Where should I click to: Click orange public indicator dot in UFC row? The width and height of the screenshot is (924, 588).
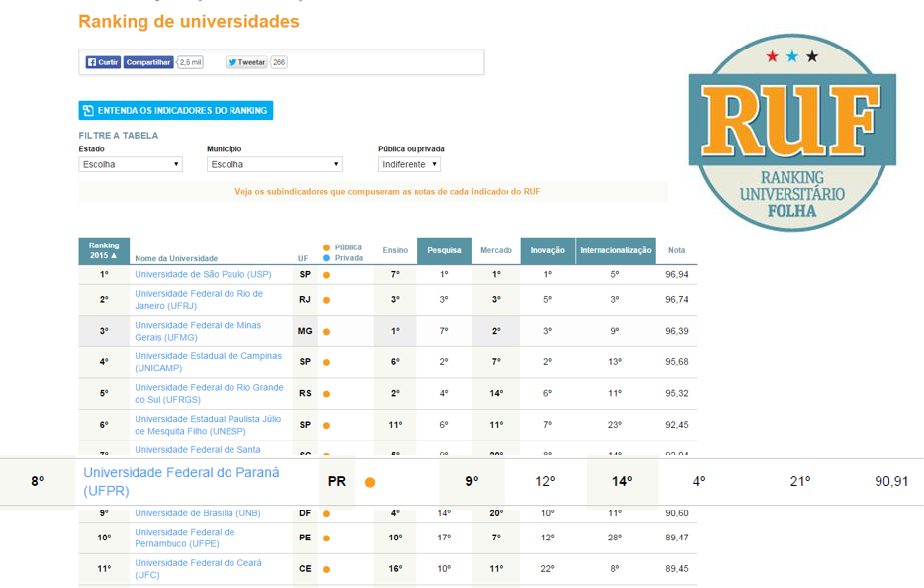327,570
